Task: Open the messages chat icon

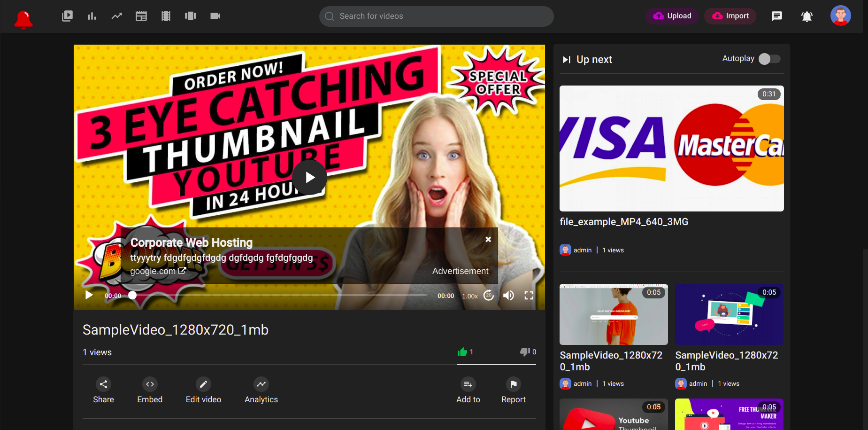Action: [777, 16]
